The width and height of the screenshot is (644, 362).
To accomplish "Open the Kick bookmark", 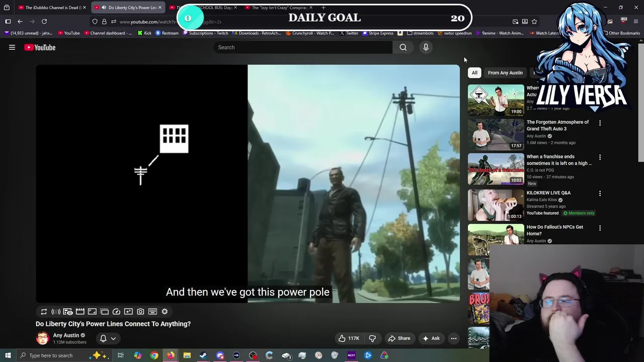I will point(144,33).
